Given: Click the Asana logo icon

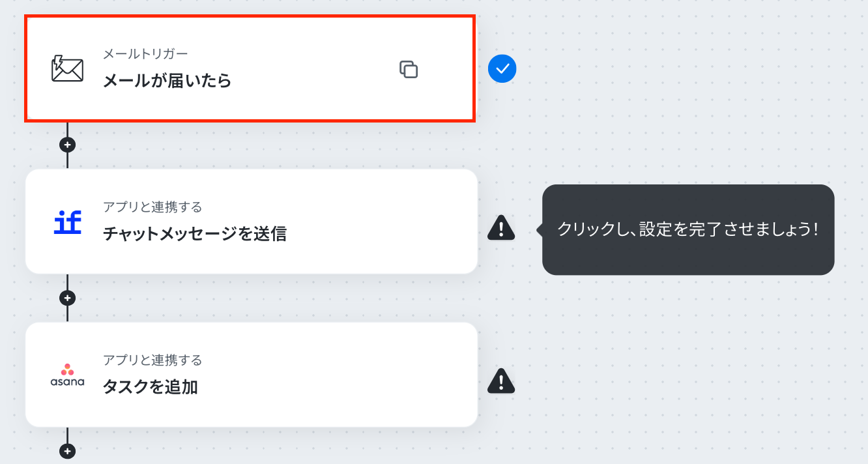Looking at the screenshot, I should 67,375.
